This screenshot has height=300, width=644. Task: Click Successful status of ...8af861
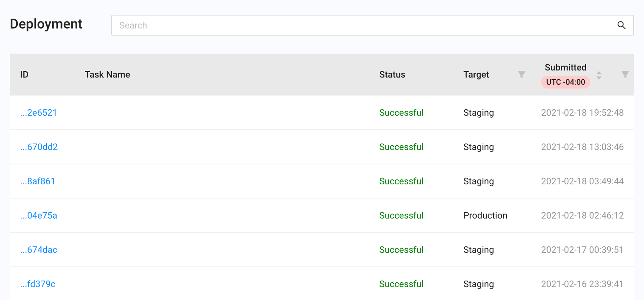click(x=401, y=181)
